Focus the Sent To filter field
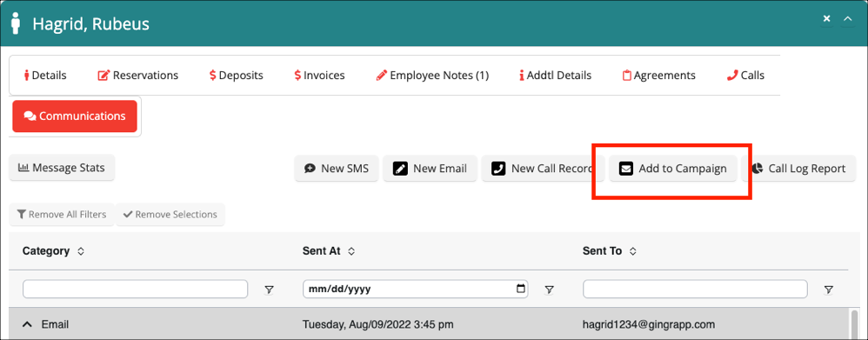Image resolution: width=868 pixels, height=340 pixels. point(695,289)
